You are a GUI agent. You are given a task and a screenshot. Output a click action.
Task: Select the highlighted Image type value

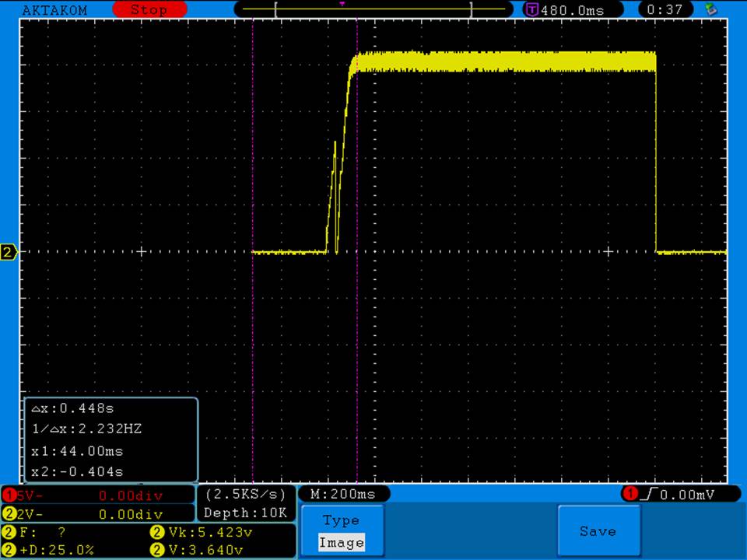tap(341, 543)
